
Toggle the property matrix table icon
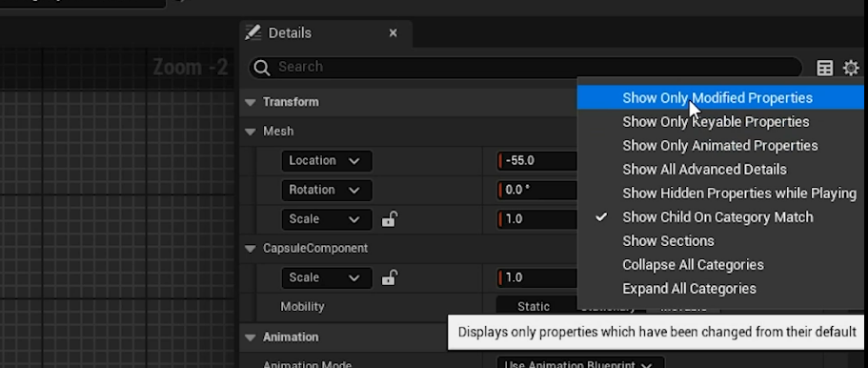click(x=825, y=68)
